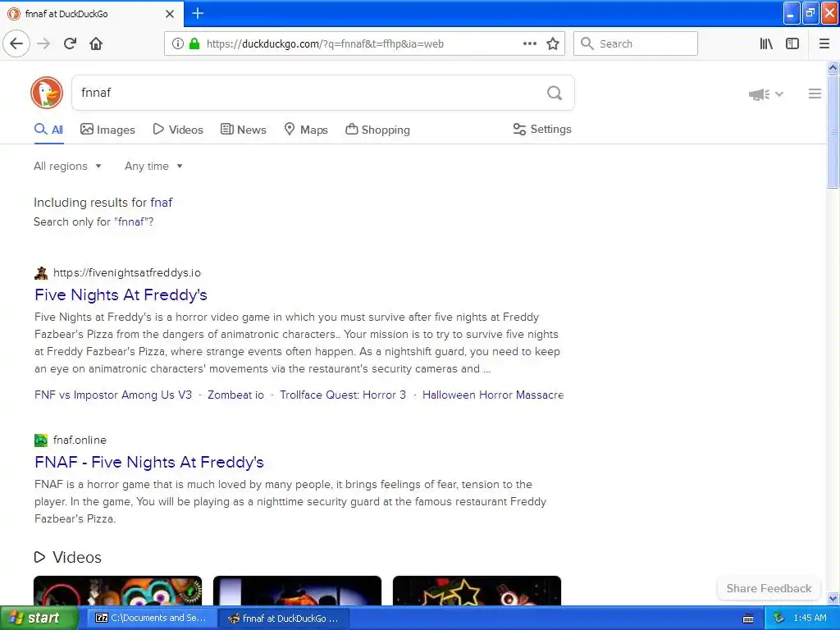
Task: Click the fnaf.online domain text
Action: 80,441
